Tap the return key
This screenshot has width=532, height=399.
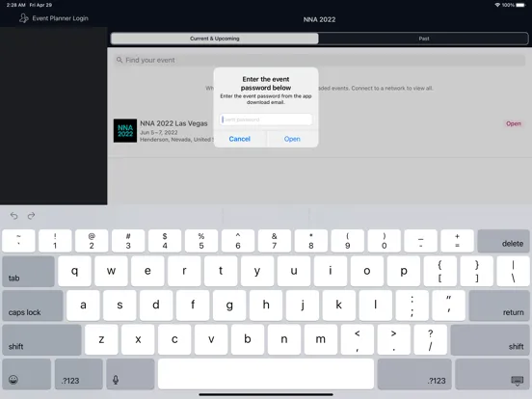click(x=499, y=306)
